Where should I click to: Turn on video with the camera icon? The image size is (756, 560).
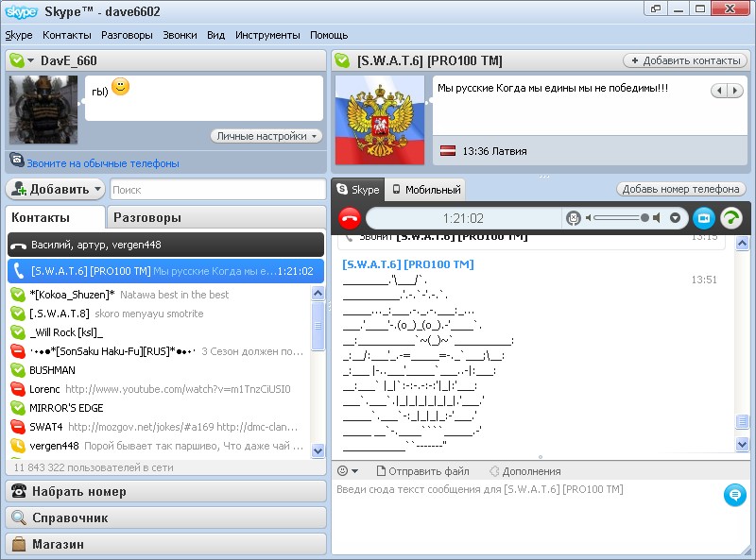click(x=703, y=218)
